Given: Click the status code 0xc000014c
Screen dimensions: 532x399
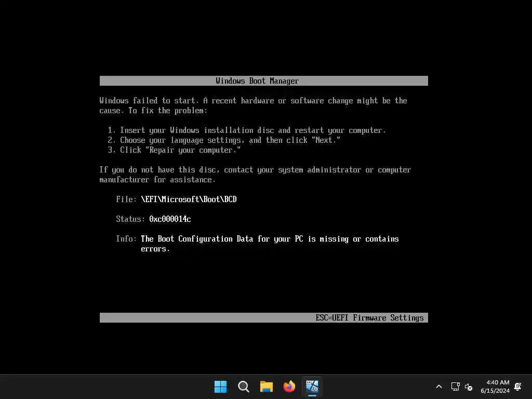Looking at the screenshot, I should (170, 219).
